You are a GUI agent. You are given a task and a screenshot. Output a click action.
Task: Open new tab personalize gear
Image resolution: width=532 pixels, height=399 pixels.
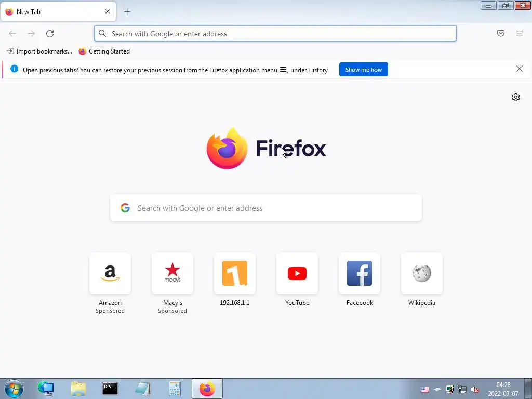[x=516, y=97]
